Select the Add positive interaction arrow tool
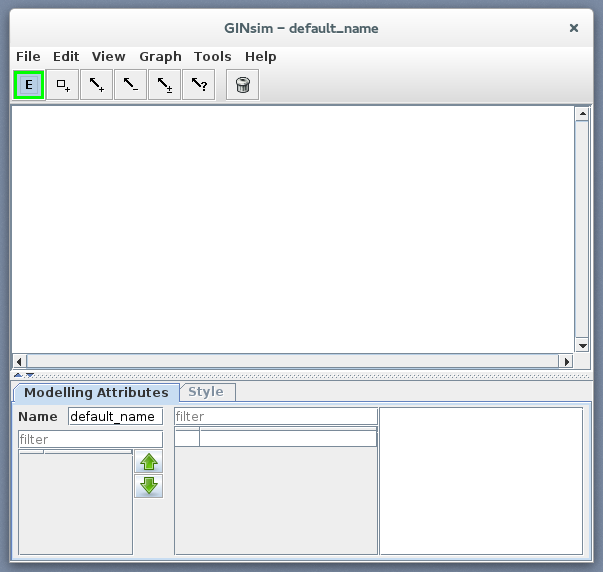 [97, 85]
